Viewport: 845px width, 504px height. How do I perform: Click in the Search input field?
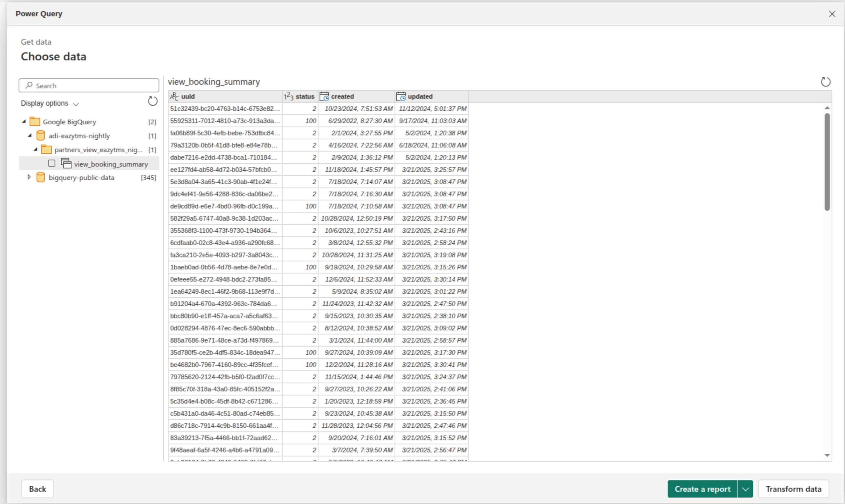click(x=89, y=86)
